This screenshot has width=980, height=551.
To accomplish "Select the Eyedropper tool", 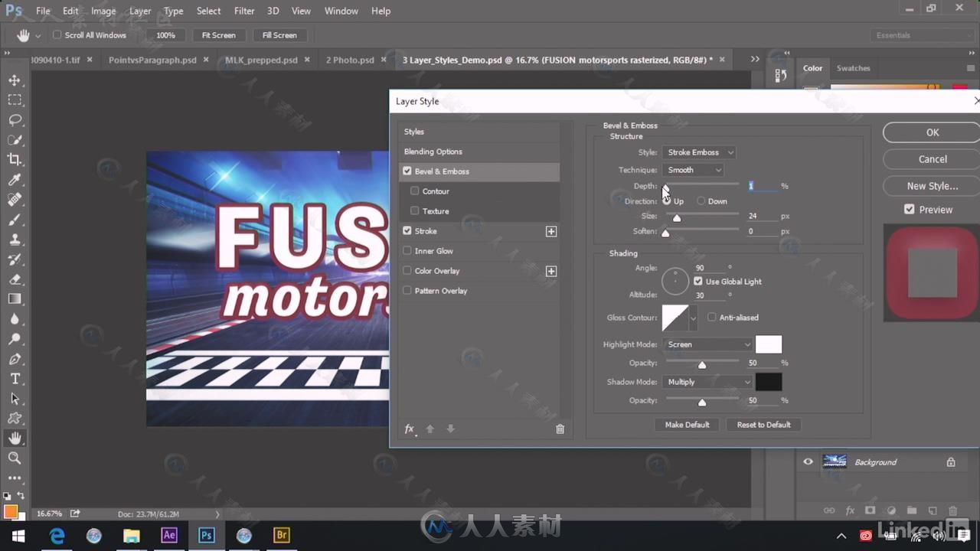I will point(15,180).
